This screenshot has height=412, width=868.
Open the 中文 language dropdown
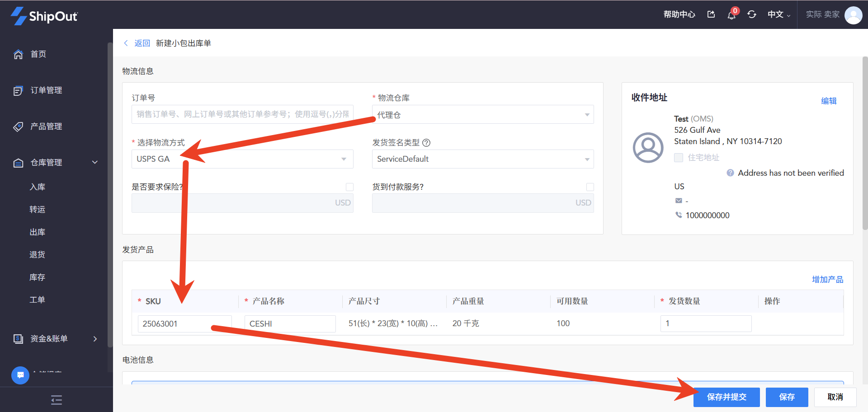pos(779,14)
